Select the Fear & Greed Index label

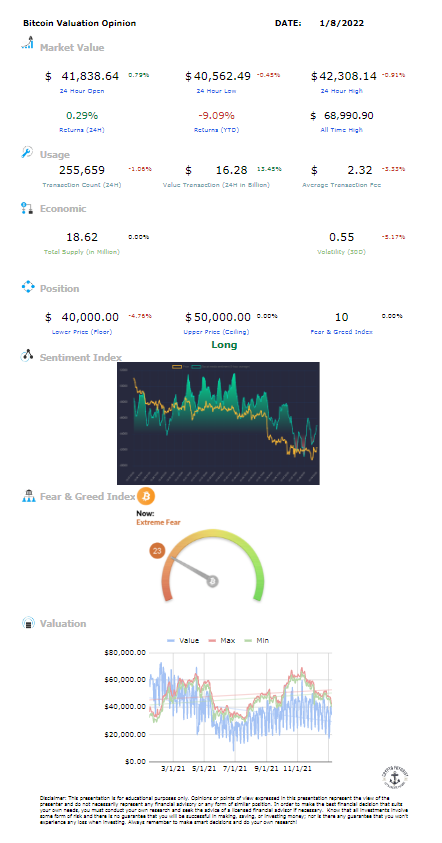point(341,332)
